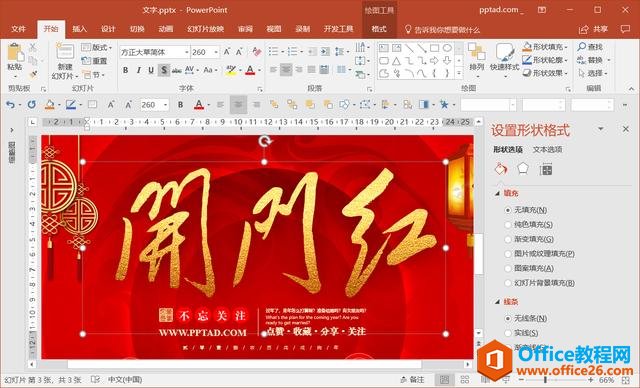The width and height of the screenshot is (640, 388).
Task: Click the Find magnifier button 查找
Action: (591, 47)
